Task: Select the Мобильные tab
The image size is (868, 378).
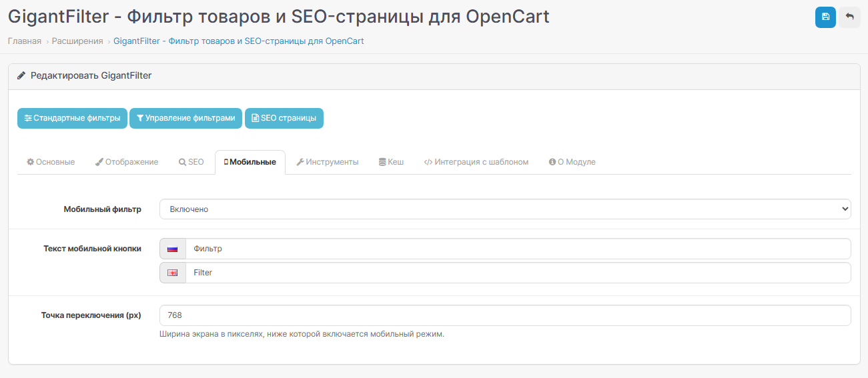Action: (x=250, y=162)
